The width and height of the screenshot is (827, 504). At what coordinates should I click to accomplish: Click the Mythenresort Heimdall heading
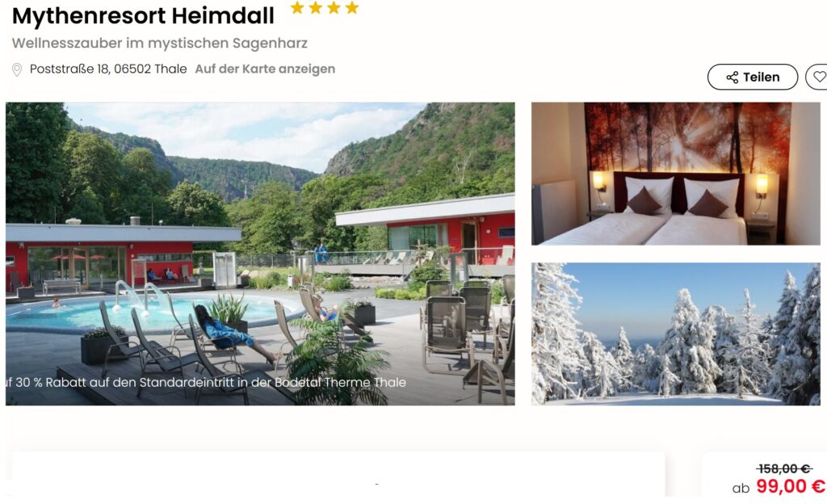[x=143, y=16]
